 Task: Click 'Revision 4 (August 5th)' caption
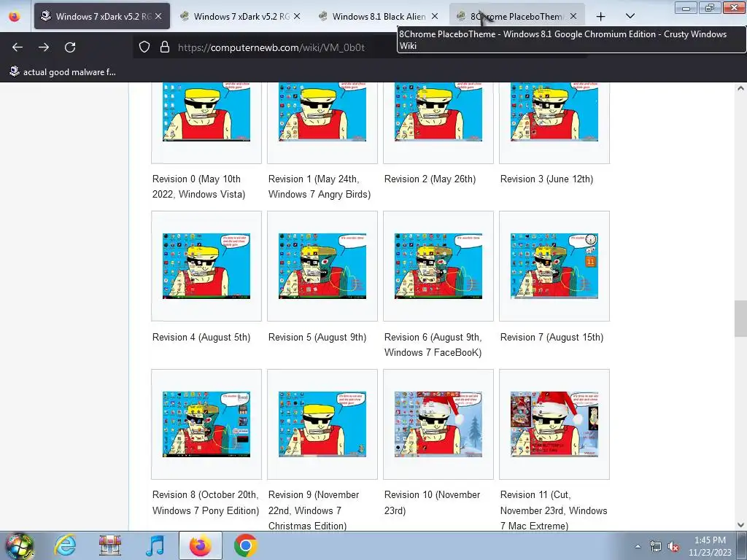201,337
